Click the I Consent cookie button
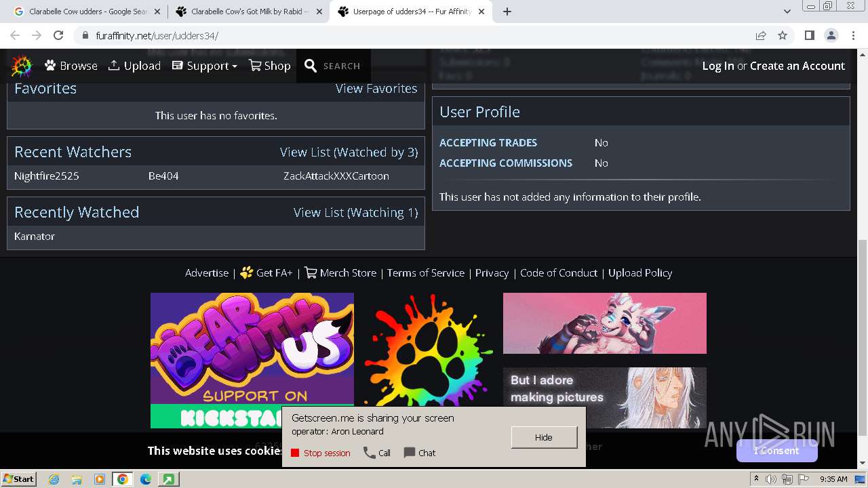This screenshot has width=868, height=488. point(776,451)
